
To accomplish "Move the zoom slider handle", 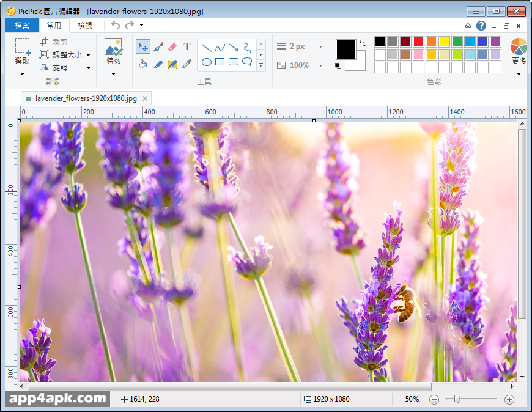I will pyautogui.click(x=457, y=399).
